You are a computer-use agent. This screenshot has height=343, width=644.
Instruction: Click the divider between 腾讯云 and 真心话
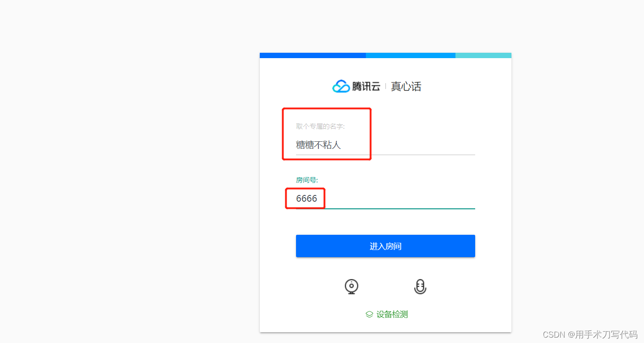click(x=386, y=86)
